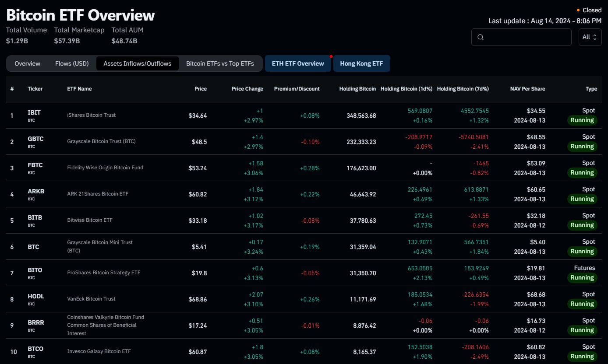Sort by the Price column header
The height and width of the screenshot is (364, 608).
tap(201, 89)
